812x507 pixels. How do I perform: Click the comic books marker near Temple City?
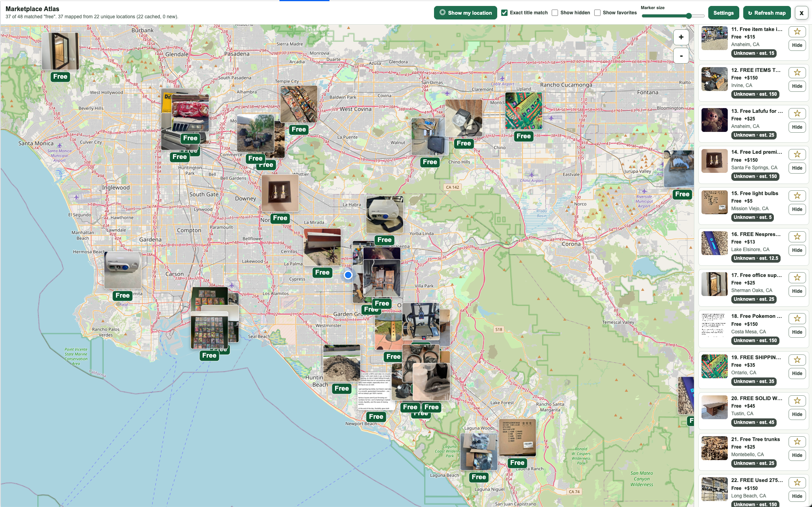[299, 104]
